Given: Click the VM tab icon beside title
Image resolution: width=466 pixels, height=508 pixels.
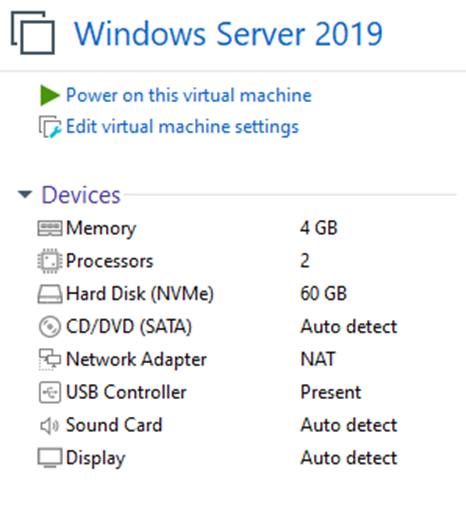Looking at the screenshot, I should click(x=33, y=33).
